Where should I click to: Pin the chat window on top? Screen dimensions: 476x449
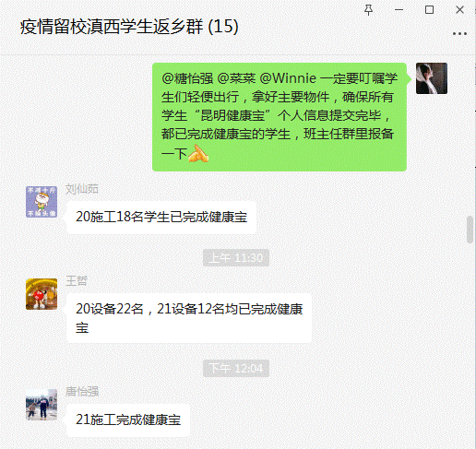[368, 10]
